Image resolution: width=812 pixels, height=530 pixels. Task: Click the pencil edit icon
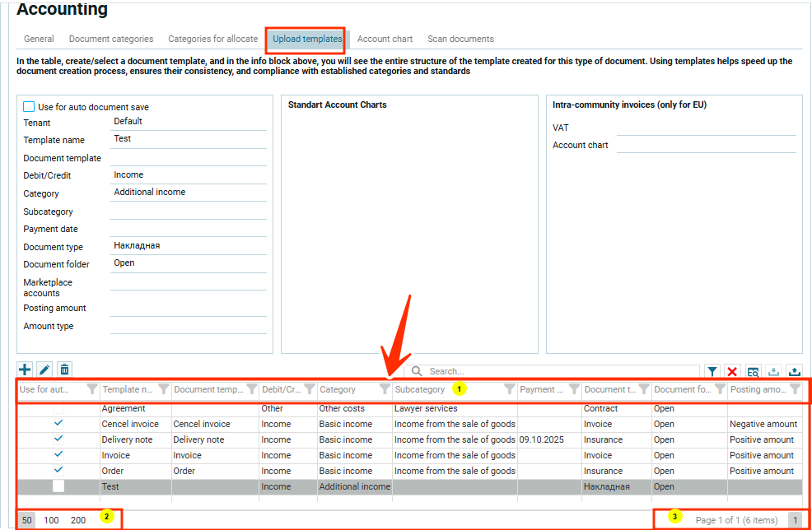click(44, 370)
